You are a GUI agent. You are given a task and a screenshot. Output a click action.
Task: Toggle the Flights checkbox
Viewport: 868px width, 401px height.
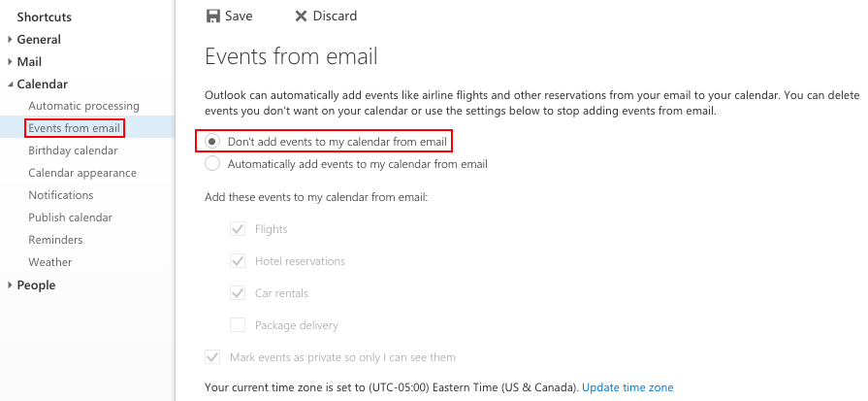click(x=238, y=229)
